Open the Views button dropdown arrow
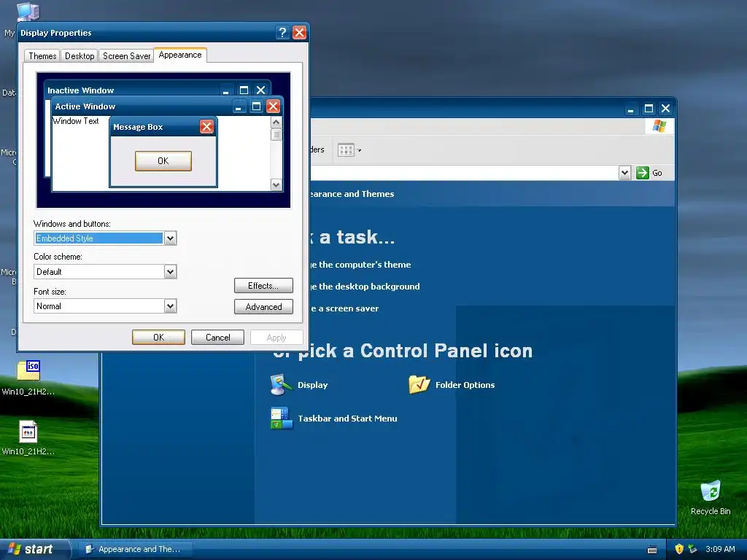Screen dimensions: 747x560 (359, 150)
